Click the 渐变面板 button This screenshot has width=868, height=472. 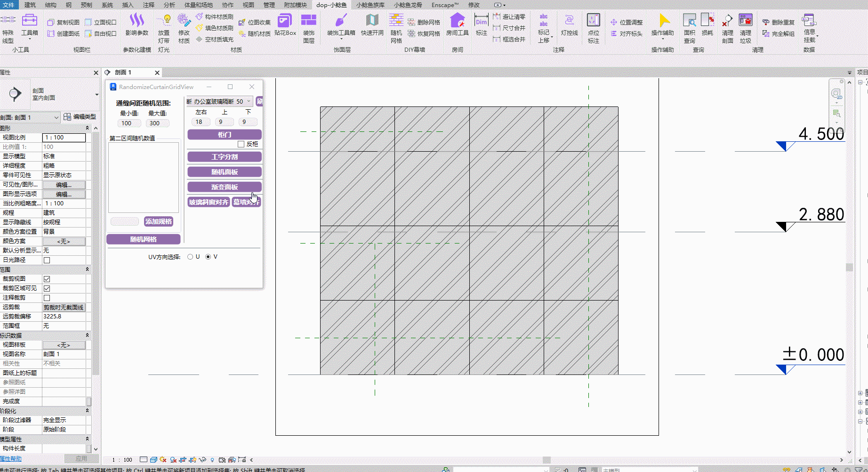pyautogui.click(x=225, y=187)
